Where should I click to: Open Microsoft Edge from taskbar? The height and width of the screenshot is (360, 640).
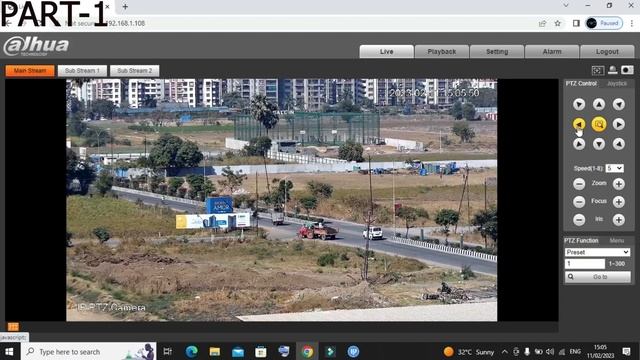(x=191, y=351)
